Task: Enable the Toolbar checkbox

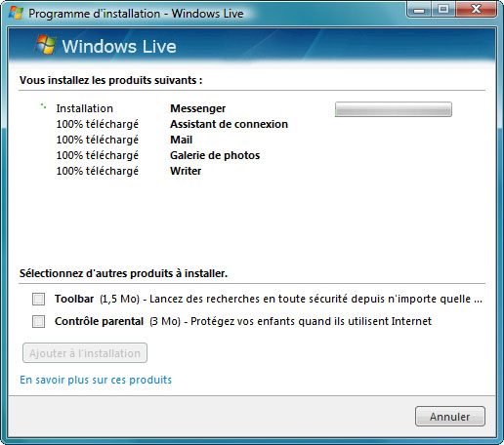Action: (x=38, y=299)
